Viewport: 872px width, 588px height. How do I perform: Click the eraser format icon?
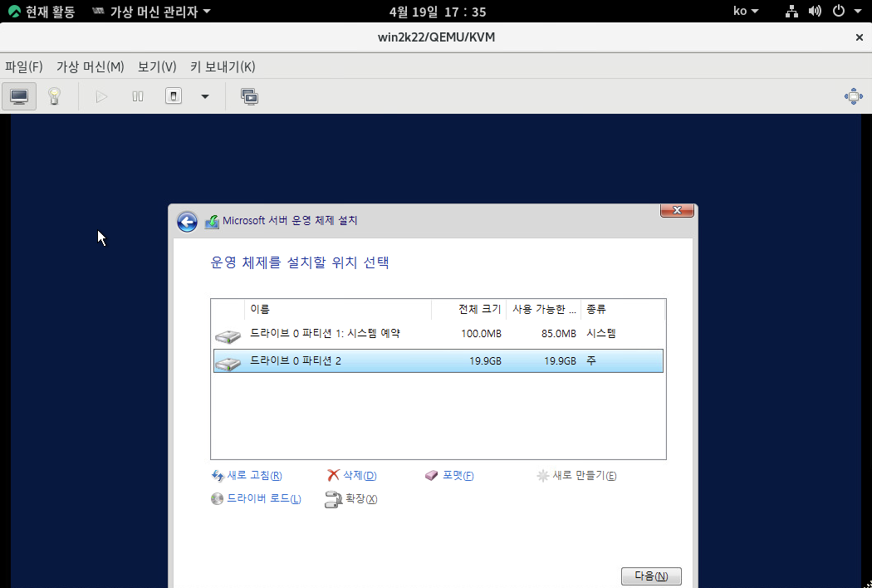tap(432, 476)
